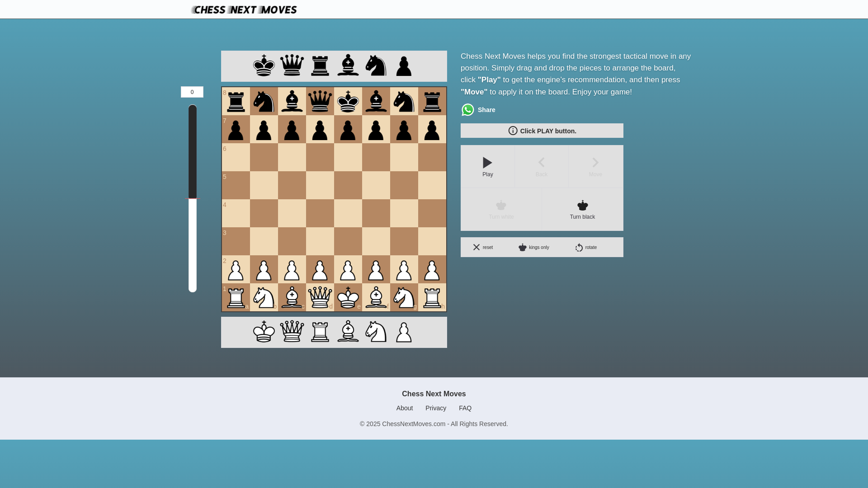Click the evaluation score box showing 0

click(192, 92)
